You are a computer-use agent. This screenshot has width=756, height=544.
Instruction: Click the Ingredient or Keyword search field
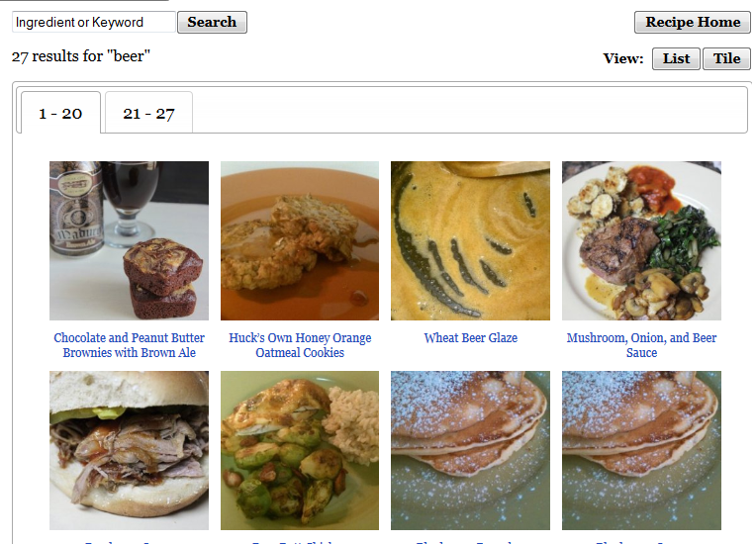[94, 22]
